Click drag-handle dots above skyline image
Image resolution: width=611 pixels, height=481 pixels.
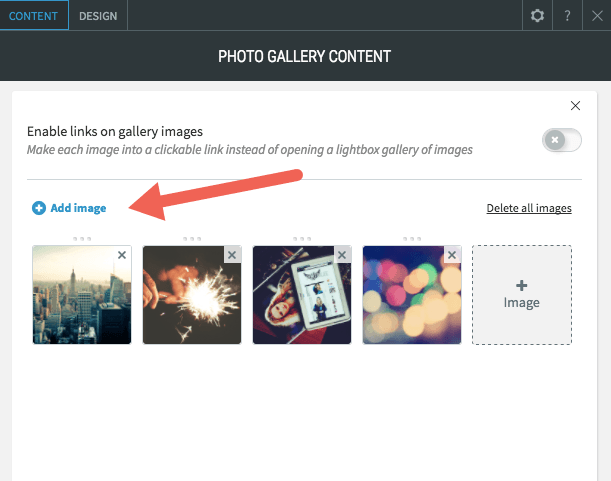pyautogui.click(x=82, y=239)
